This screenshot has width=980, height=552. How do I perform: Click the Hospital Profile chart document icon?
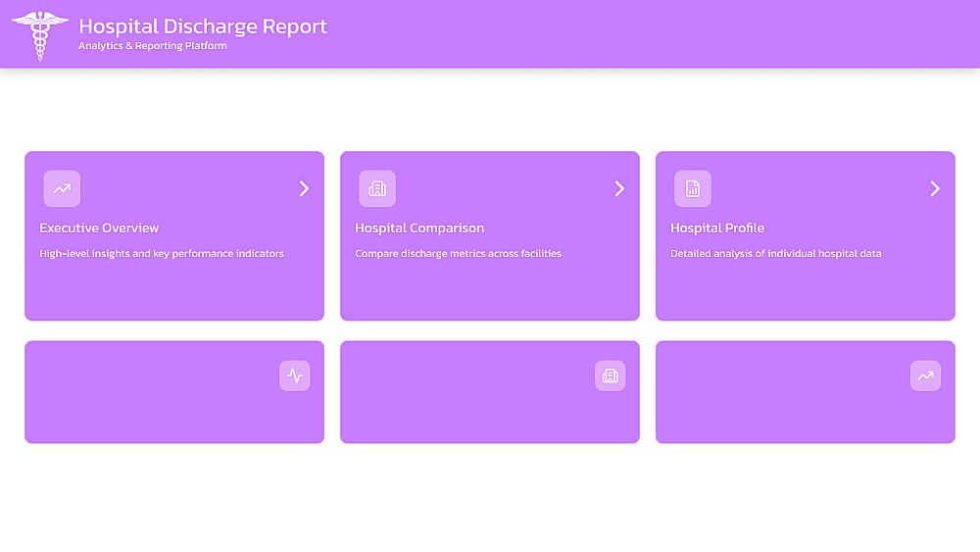[x=693, y=188]
